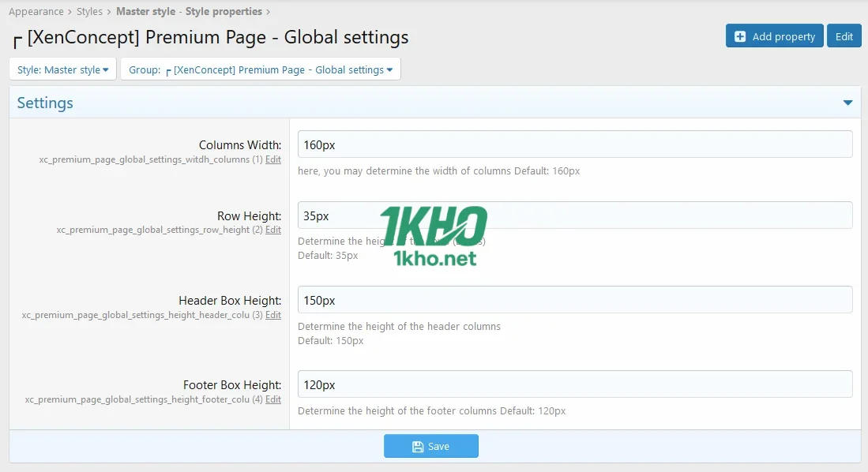
Task: Edit the Row Height property definition
Action: 273,230
